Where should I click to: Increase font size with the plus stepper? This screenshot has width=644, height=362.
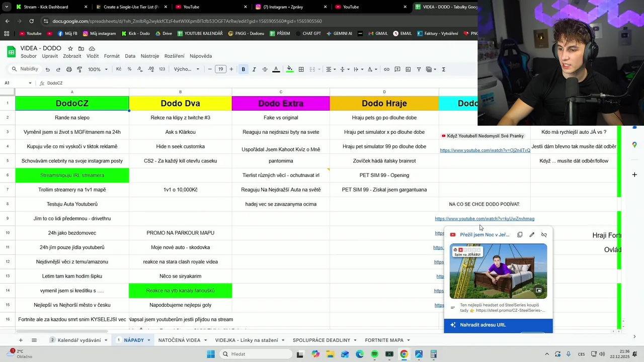(x=231, y=69)
